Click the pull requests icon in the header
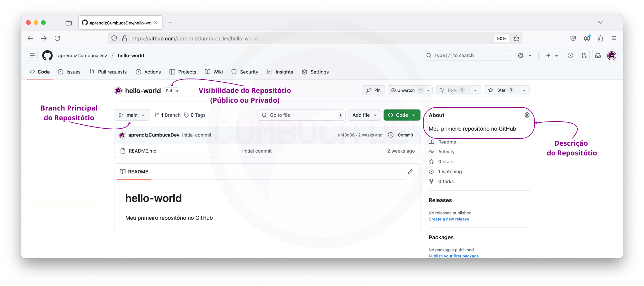This screenshot has height=286, width=644. coord(584,55)
